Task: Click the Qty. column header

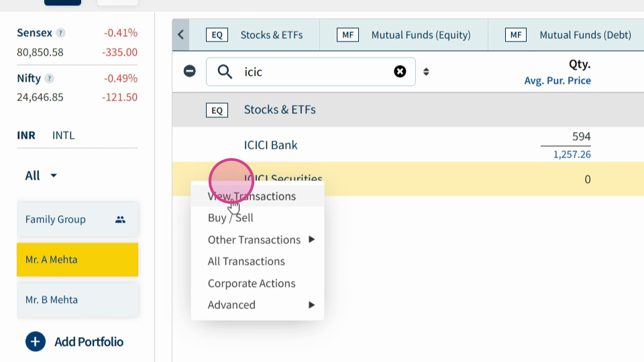Action: pos(580,64)
